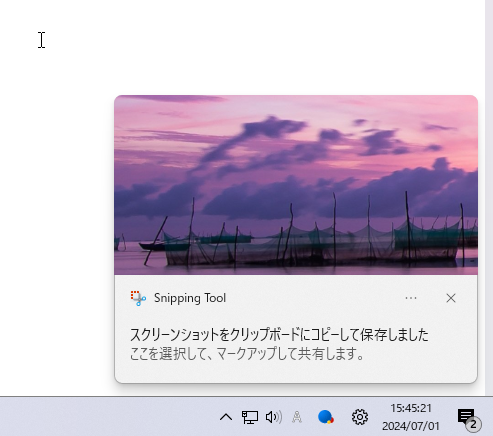Open the purple sunset screenshot thumbnail

coord(296,185)
